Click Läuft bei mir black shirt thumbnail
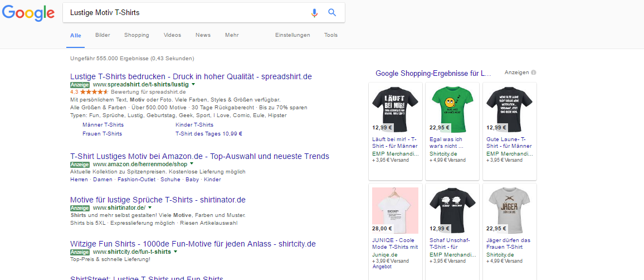Viewport: 644px width, 280px height. pos(395,109)
